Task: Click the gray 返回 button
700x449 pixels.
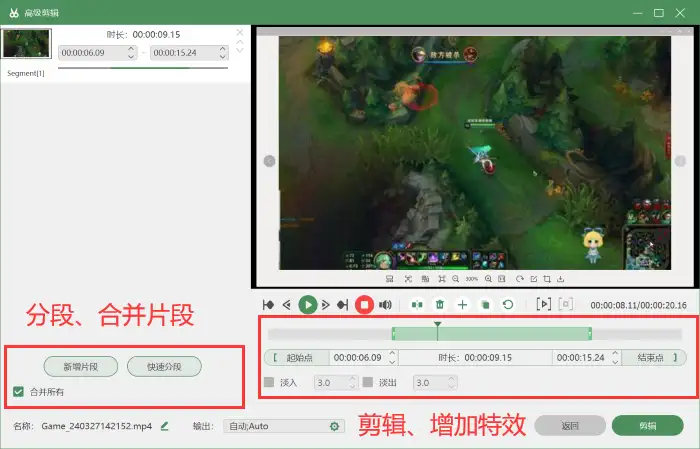Action: [x=570, y=426]
